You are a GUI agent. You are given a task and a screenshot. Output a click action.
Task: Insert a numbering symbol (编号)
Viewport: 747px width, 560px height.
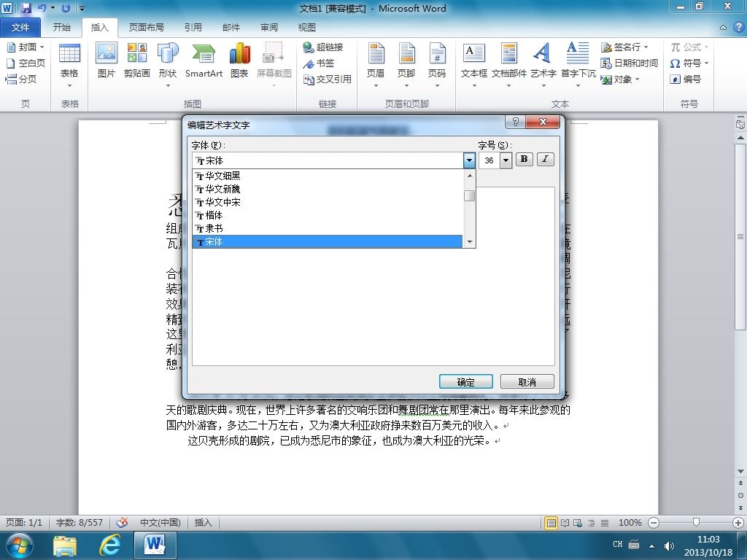coord(686,79)
